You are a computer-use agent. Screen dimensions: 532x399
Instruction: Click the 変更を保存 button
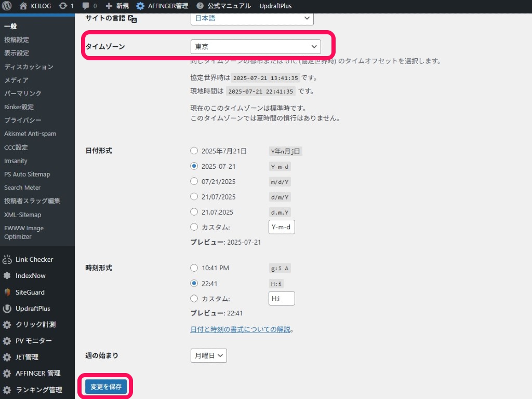coord(106,387)
